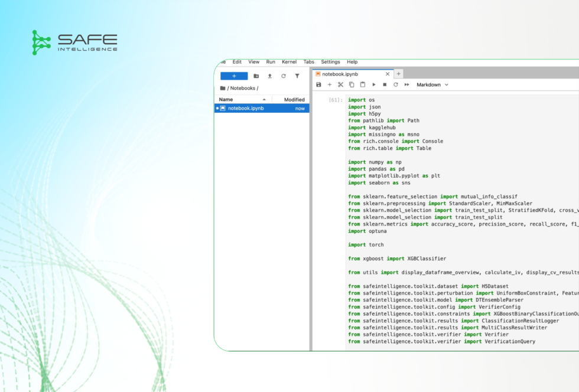Viewport: 579px width, 392px height.
Task: Restart the kernel
Action: click(395, 85)
